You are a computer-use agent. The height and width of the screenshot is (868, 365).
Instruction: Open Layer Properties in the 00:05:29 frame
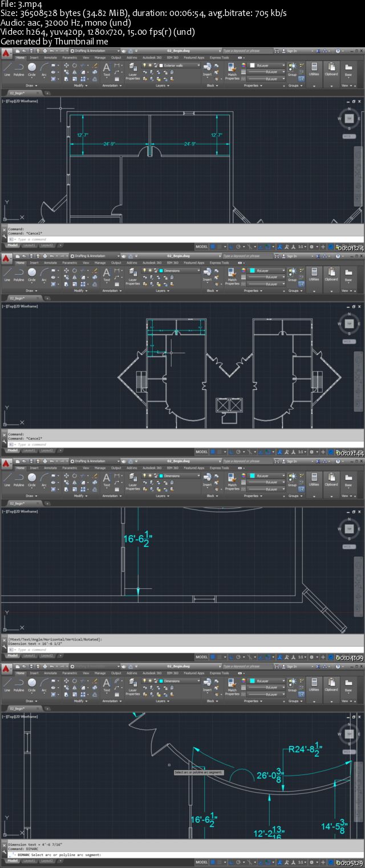[133, 687]
